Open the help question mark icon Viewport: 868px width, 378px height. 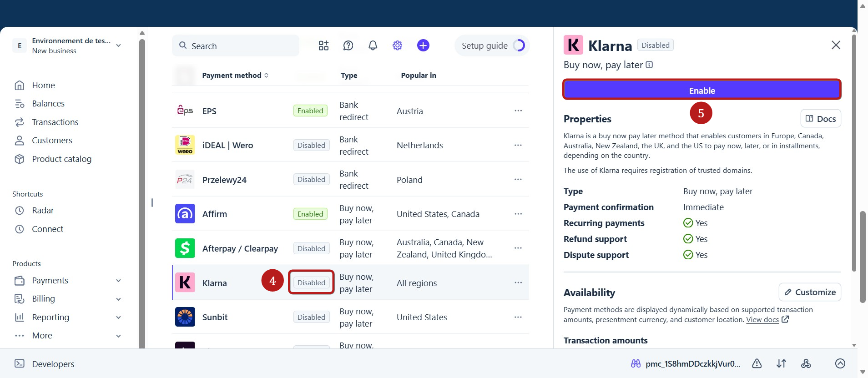coord(348,45)
